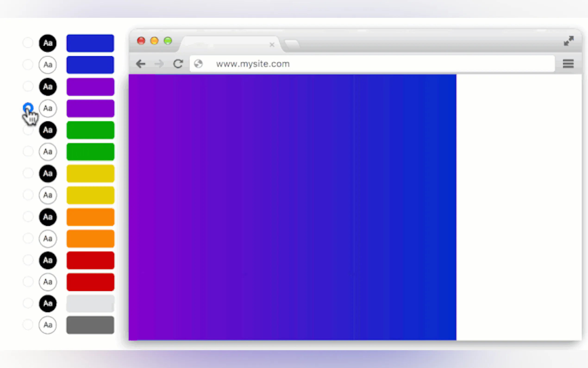Pick the green swatch next to black Aa
Screen dimensions: 588x368
click(x=90, y=130)
